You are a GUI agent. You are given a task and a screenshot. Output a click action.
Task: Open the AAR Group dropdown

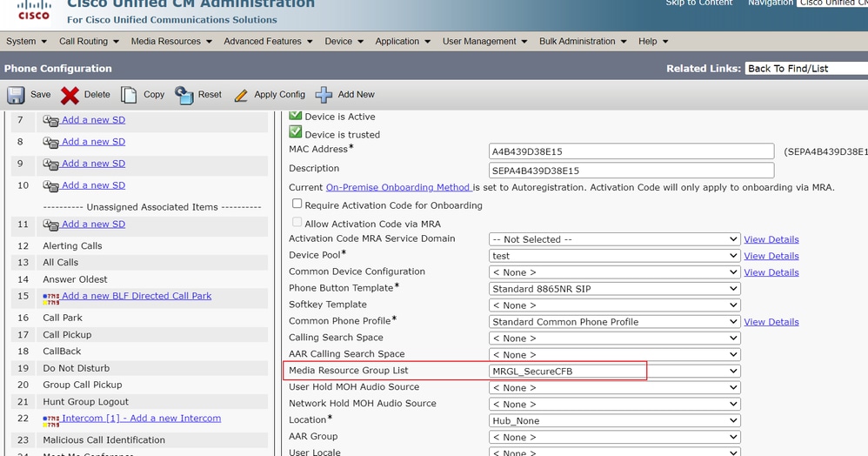[x=614, y=437]
